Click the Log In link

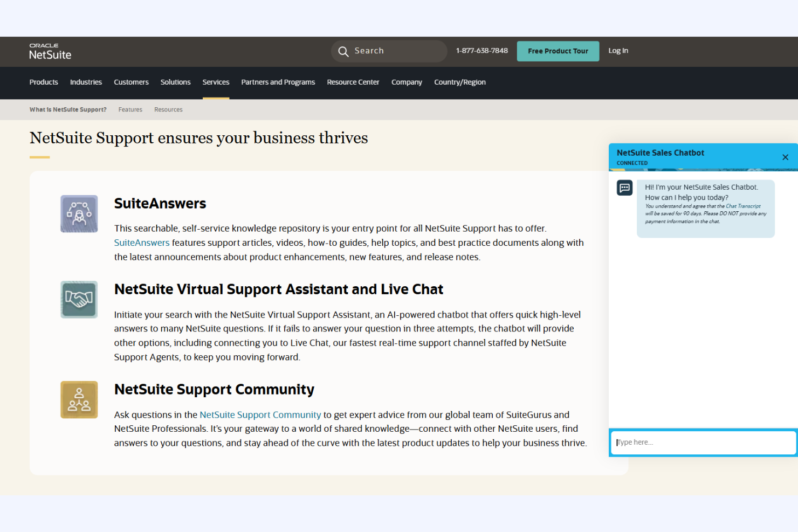tap(618, 51)
